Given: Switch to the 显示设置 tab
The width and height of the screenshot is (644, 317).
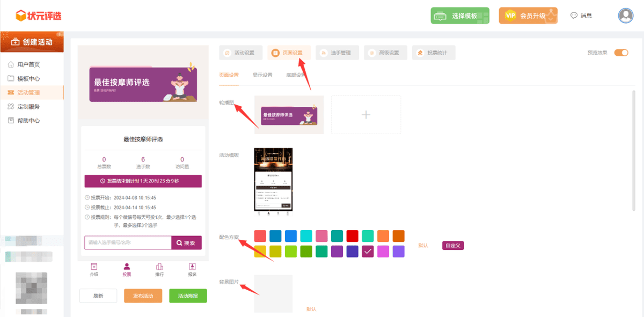Looking at the screenshot, I should [x=262, y=75].
